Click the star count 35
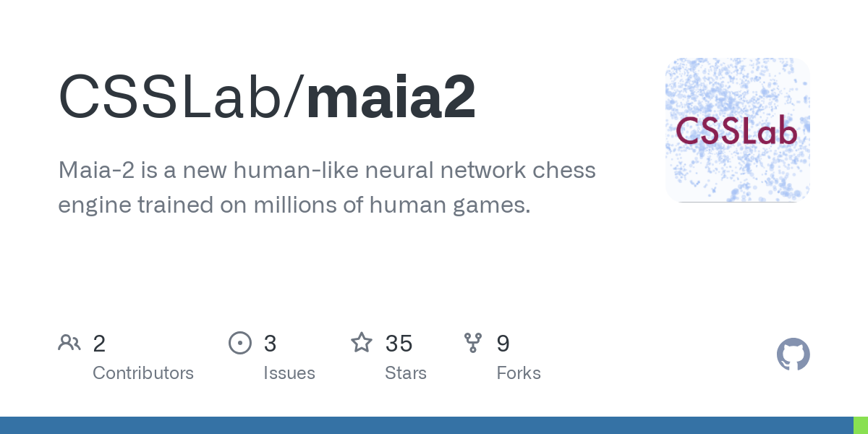This screenshot has height=434, width=868. point(399,344)
